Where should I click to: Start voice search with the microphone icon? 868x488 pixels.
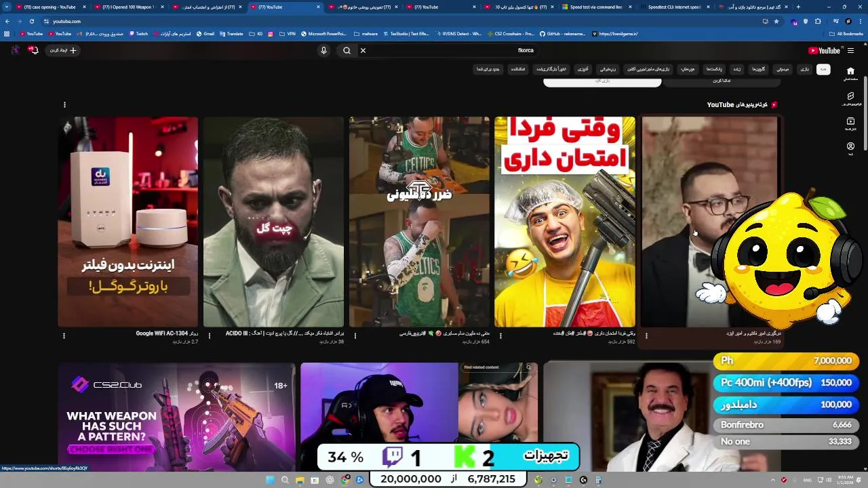[x=323, y=50]
